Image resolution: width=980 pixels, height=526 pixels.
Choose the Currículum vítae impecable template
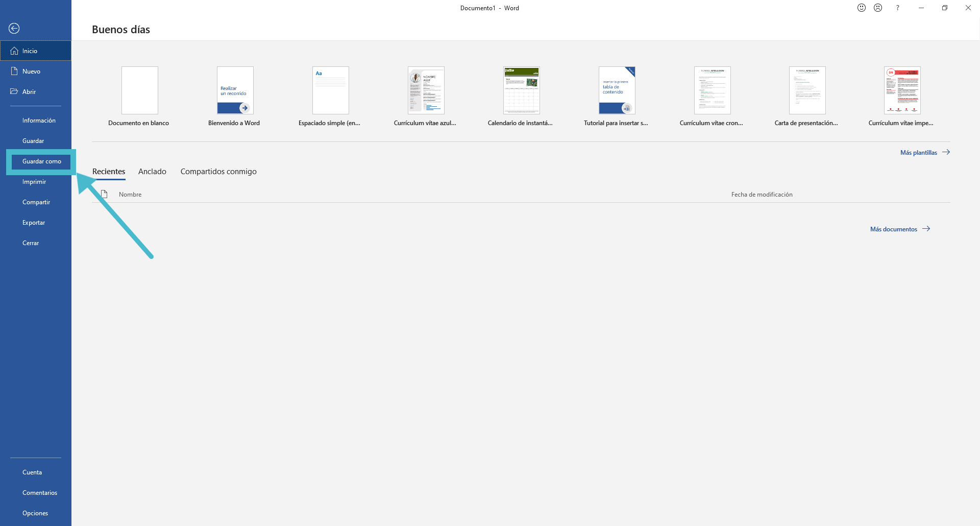902,97
